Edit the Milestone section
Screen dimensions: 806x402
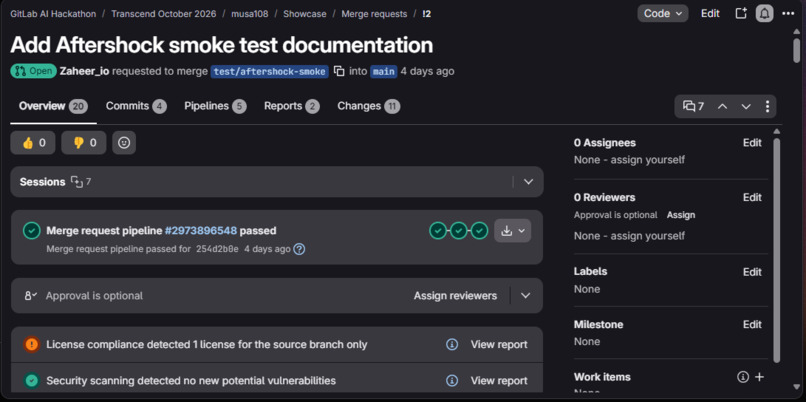click(x=752, y=324)
